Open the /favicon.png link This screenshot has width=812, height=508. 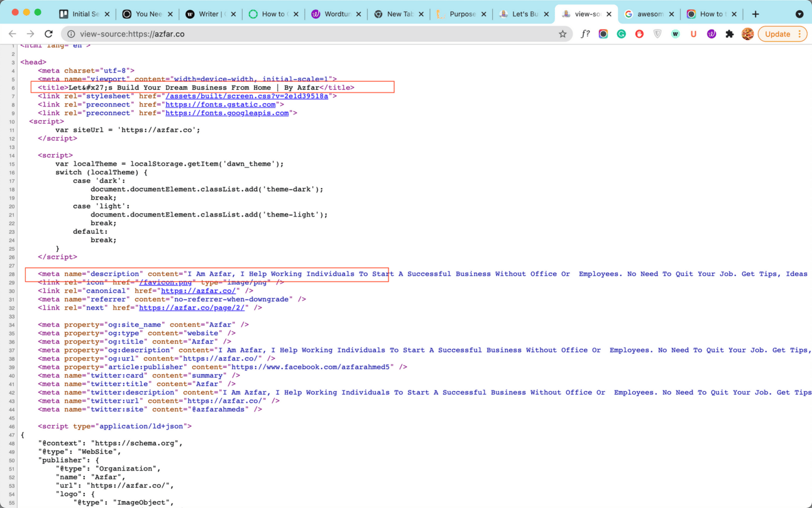click(165, 282)
